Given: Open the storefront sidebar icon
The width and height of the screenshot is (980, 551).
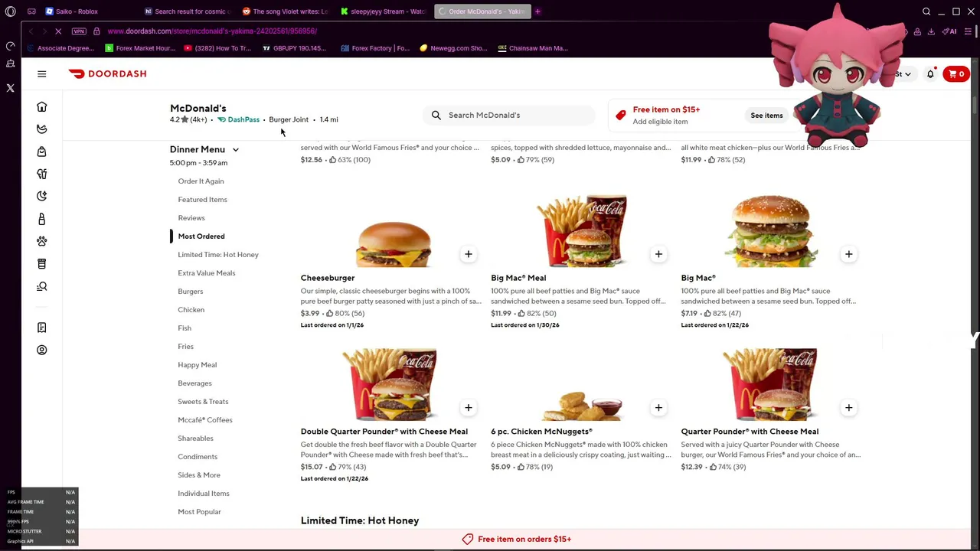Looking at the screenshot, I should [42, 264].
